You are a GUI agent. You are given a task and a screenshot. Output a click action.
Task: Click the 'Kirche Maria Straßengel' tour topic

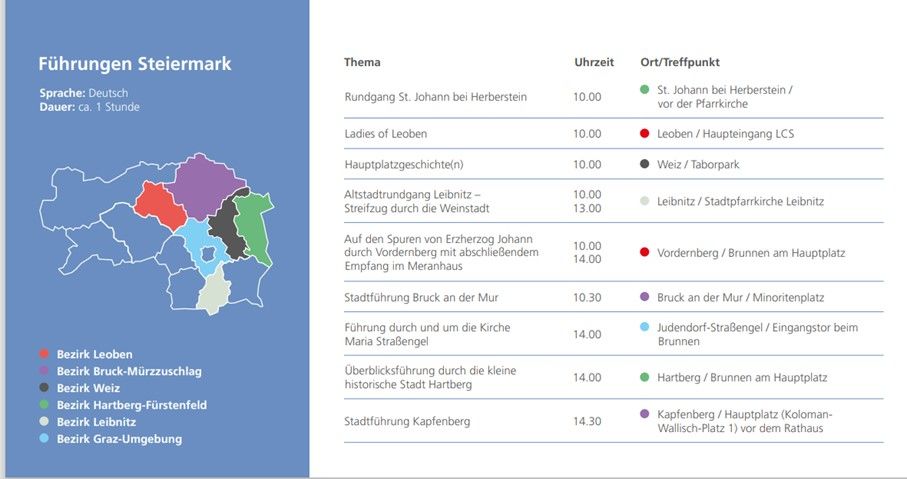pos(427,334)
